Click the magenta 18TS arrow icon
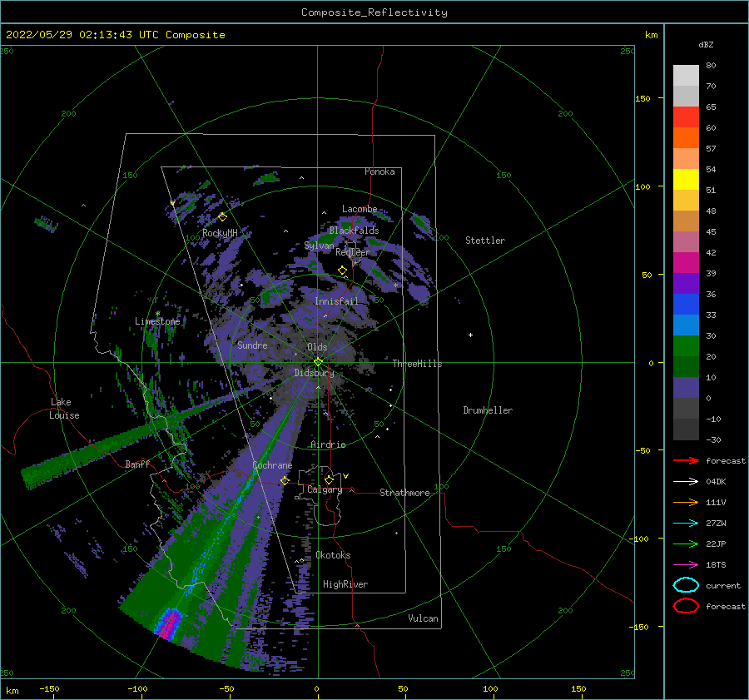This screenshot has width=749, height=700. 686,565
